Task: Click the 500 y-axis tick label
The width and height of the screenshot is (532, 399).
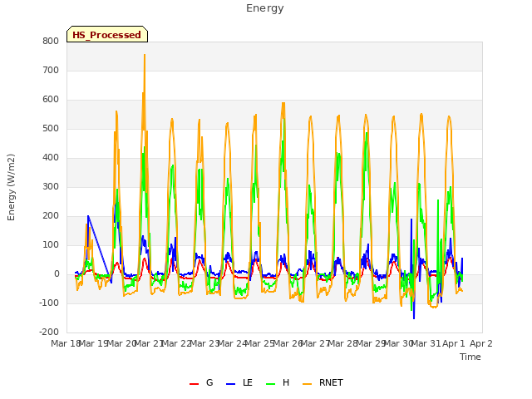Action: tap(51, 129)
